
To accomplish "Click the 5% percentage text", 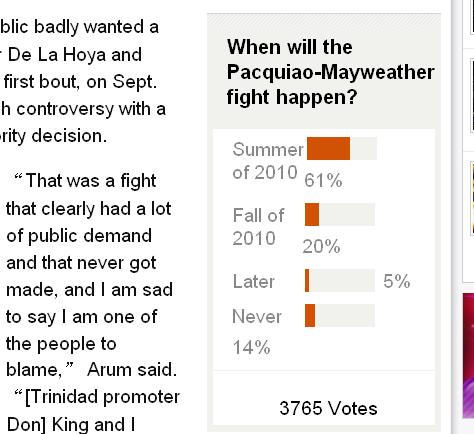I will pos(397,281).
